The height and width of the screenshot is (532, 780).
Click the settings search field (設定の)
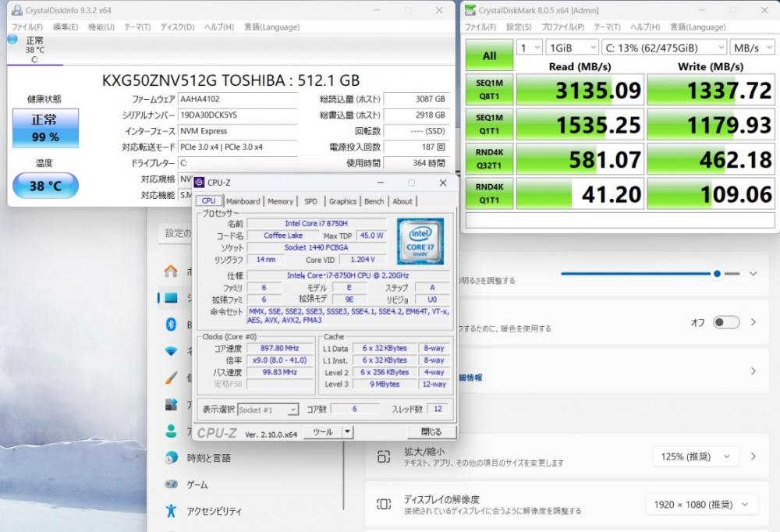click(176, 233)
